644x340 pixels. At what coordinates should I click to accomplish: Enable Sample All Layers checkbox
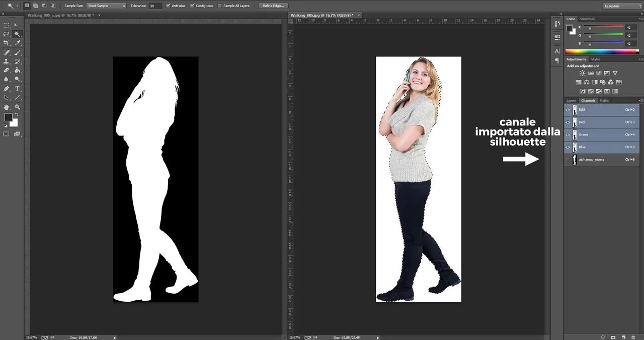coord(219,6)
